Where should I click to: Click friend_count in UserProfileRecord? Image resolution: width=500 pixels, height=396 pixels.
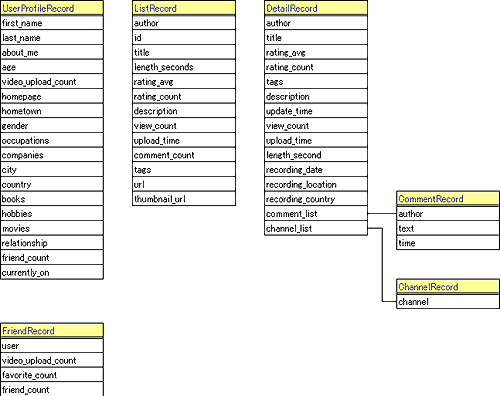(x=52, y=257)
